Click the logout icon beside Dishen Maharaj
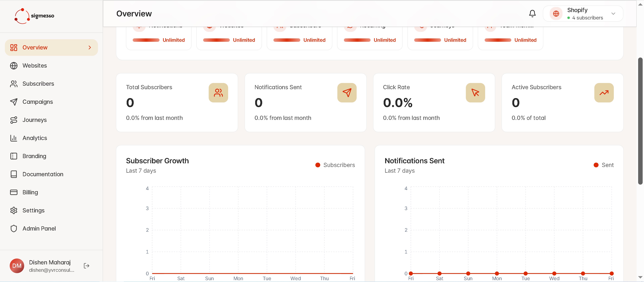The height and width of the screenshot is (282, 644). 87,266
